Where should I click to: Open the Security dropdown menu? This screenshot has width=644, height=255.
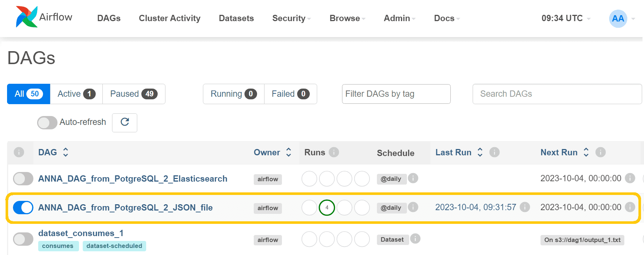click(292, 18)
